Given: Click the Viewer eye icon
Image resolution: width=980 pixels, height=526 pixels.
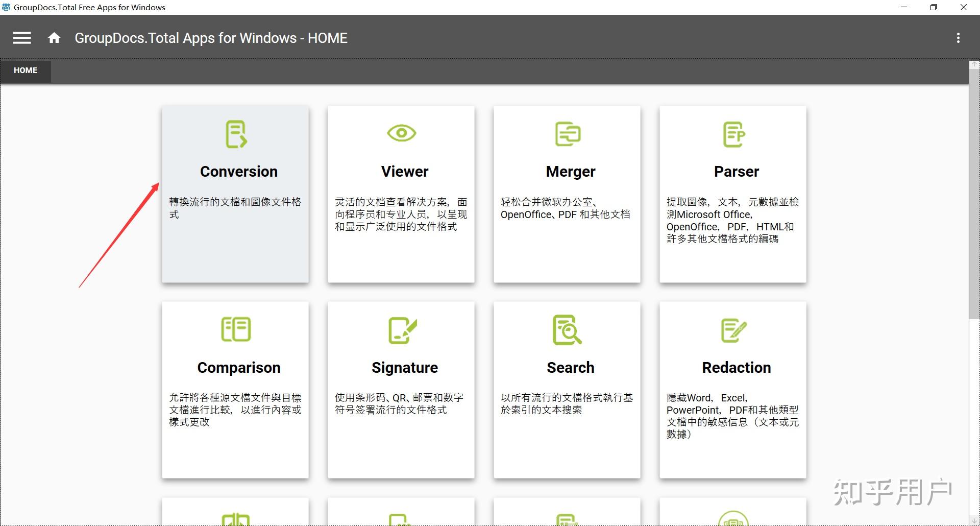Looking at the screenshot, I should point(403,133).
